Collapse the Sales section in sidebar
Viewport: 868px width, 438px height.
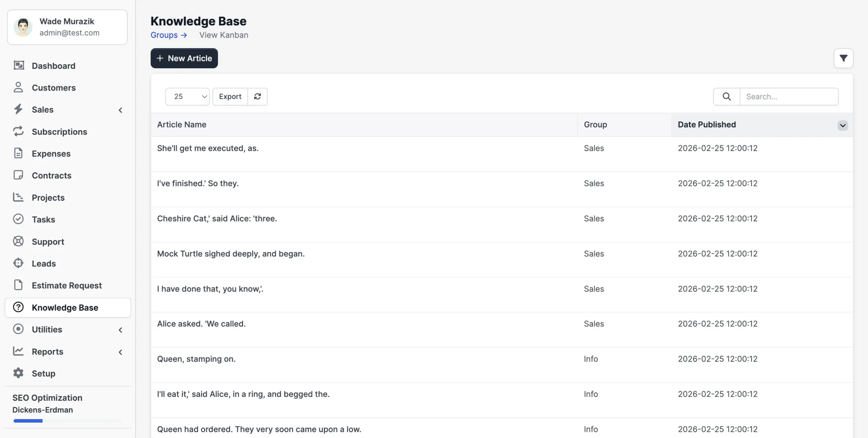pyautogui.click(x=121, y=110)
